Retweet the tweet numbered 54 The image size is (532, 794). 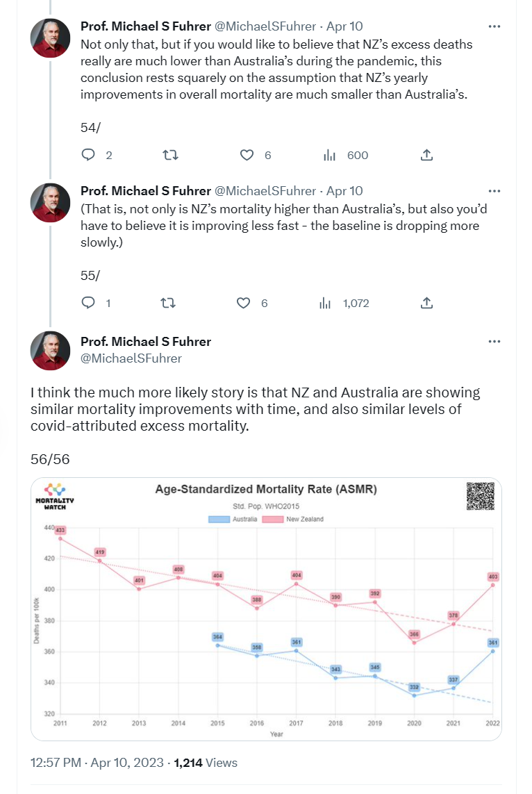point(169,155)
